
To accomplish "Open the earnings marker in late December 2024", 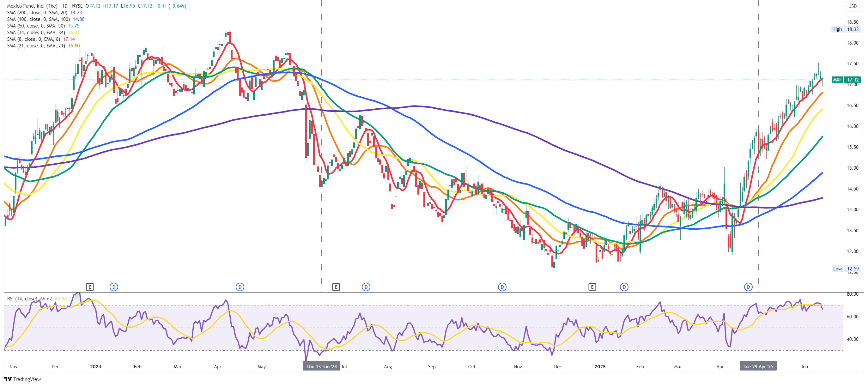I will [x=592, y=287].
